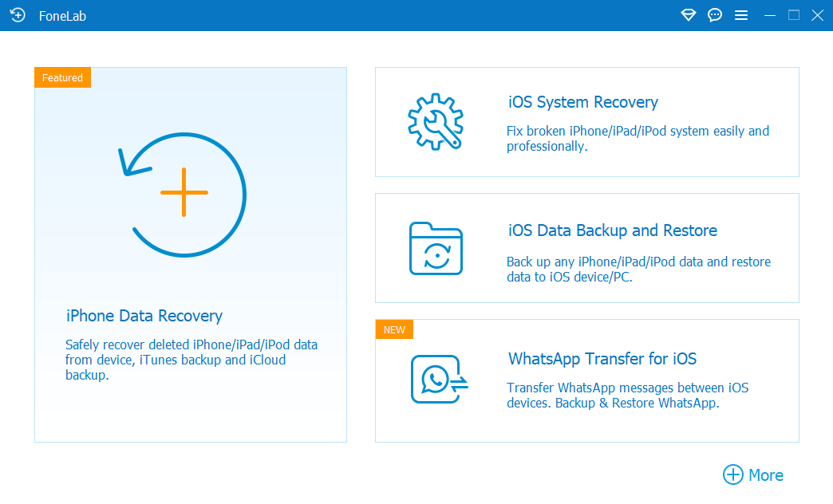Click the circled plus icon beside More
This screenshot has width=833, height=504.
[x=732, y=474]
